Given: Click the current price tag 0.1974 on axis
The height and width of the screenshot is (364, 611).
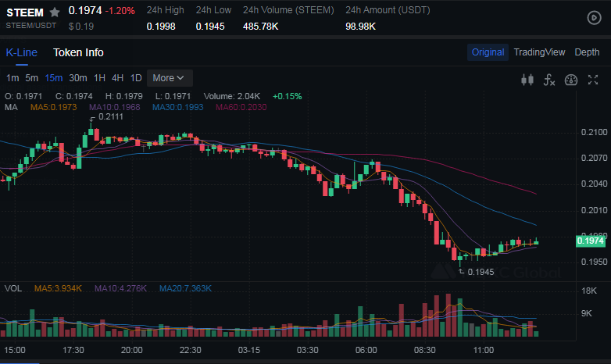Looking at the screenshot, I should click(590, 241).
